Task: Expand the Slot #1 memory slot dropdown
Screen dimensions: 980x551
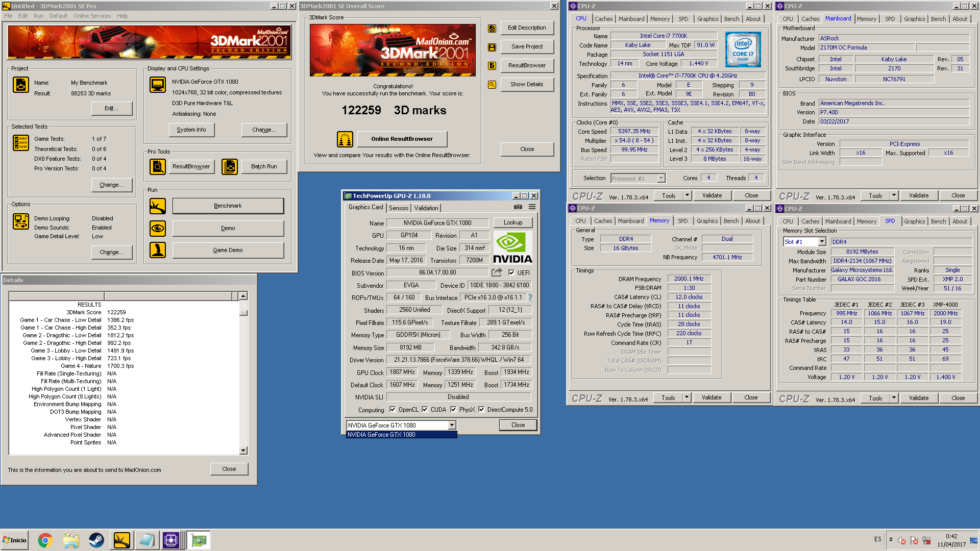Action: pos(822,242)
